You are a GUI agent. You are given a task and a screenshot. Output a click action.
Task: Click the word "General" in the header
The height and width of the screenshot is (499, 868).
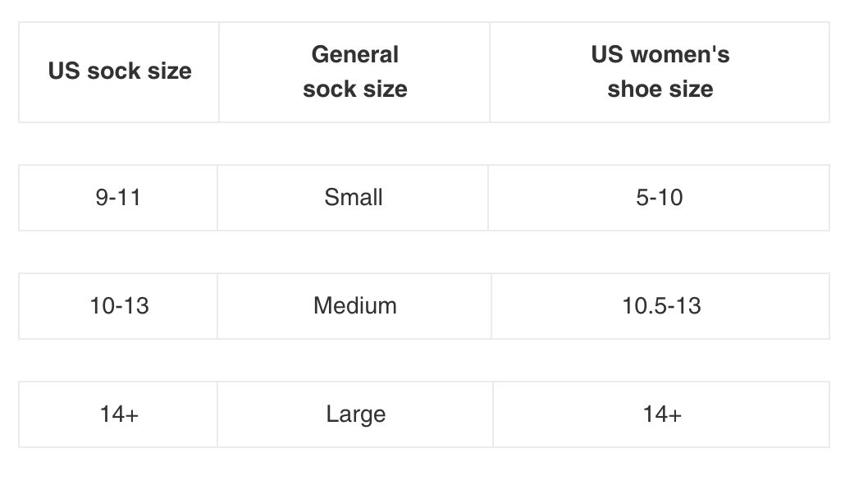tap(354, 55)
